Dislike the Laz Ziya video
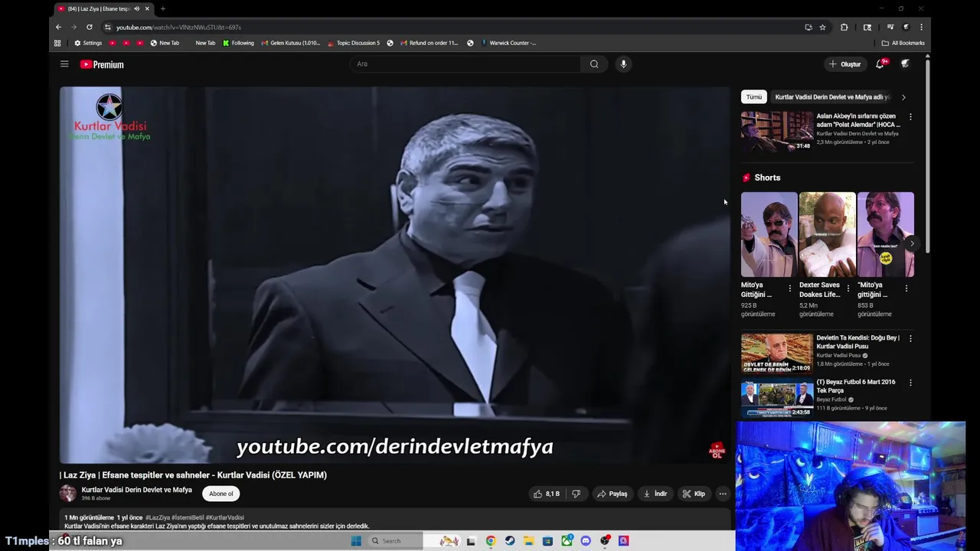The height and width of the screenshot is (551, 980). coord(577,494)
